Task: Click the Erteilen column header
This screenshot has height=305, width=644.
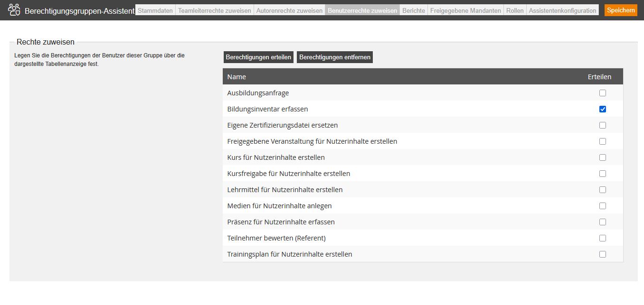Action: click(x=599, y=77)
